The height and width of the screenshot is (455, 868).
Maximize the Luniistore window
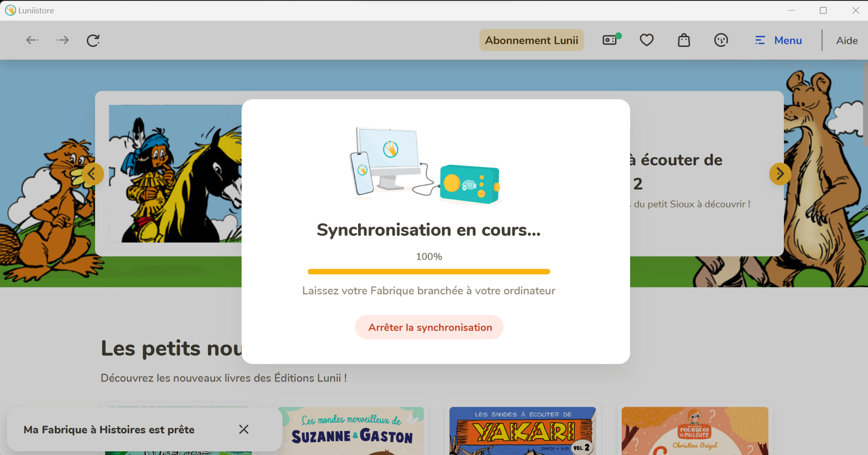(x=823, y=10)
